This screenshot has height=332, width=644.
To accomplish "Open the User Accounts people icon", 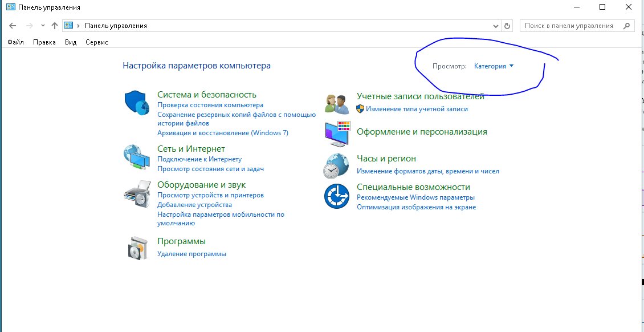I will pyautogui.click(x=337, y=104).
